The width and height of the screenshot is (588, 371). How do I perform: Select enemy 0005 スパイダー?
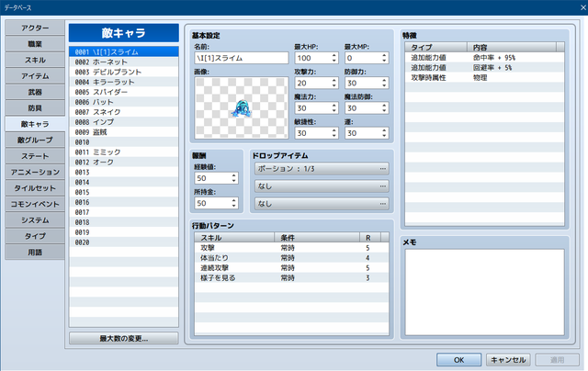[124, 92]
